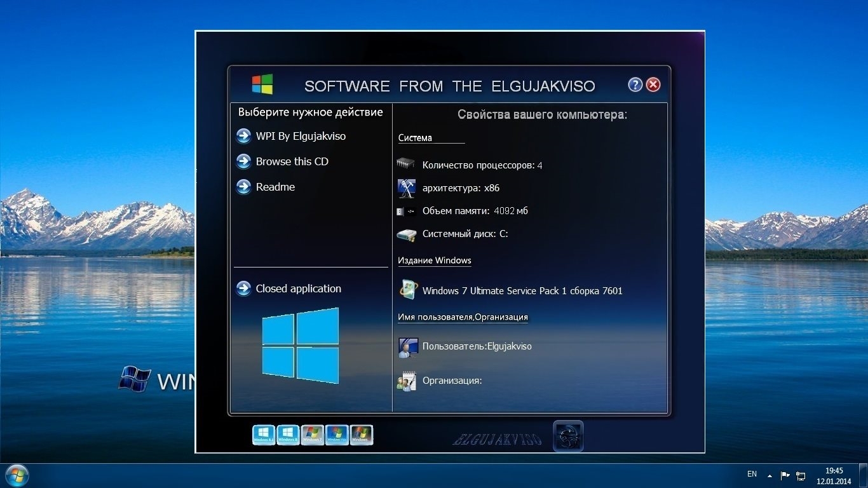Click arrow icon beside Readme

pyautogui.click(x=243, y=187)
